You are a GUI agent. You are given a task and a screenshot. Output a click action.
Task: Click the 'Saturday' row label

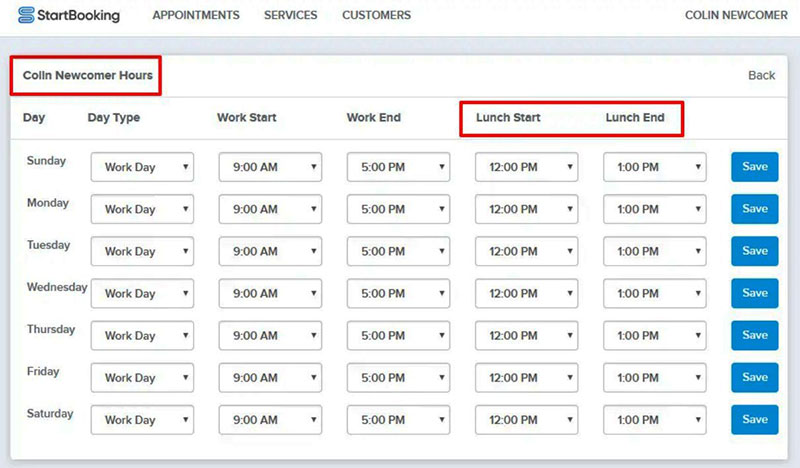[x=50, y=413]
